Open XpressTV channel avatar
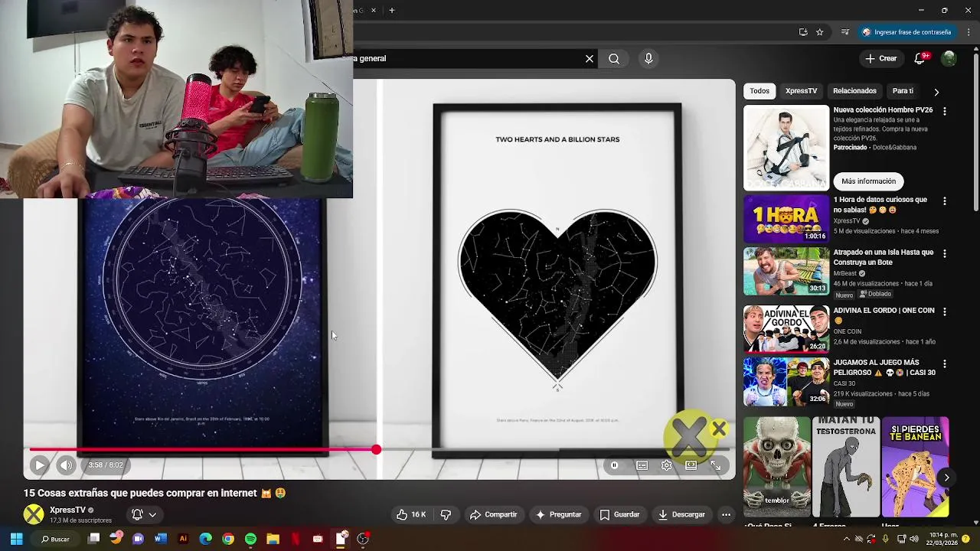The width and height of the screenshot is (980, 551). [x=34, y=515]
